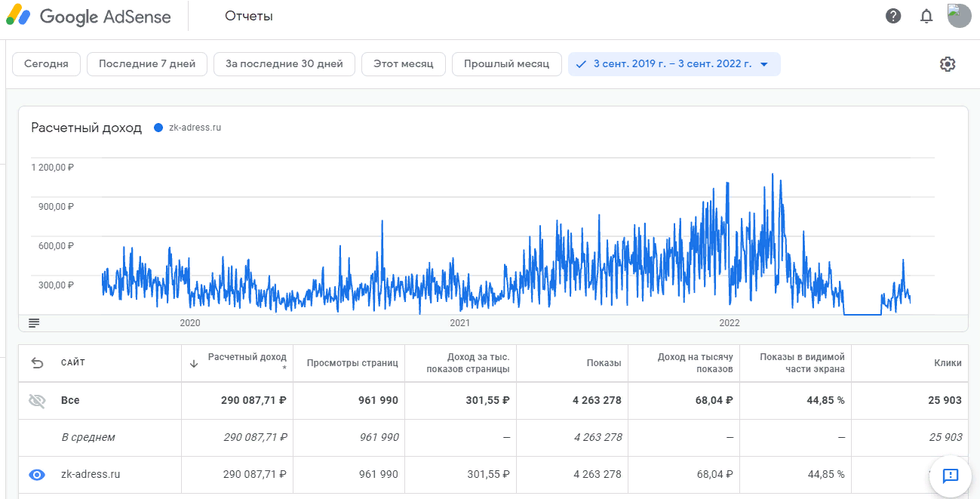The height and width of the screenshot is (499, 980).
Task: Click the blue legend dot for zk-adress.ru
Action: [158, 128]
